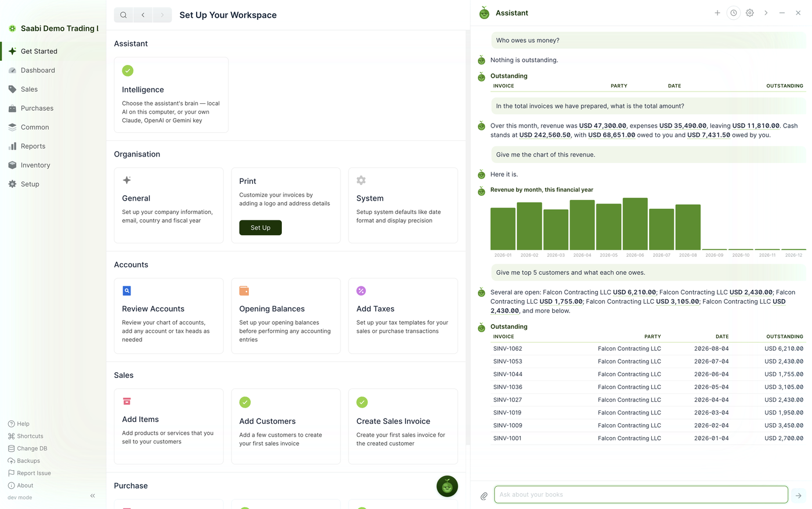Open the Purchases sidebar section
Screen dimensions: 812x509
[x=53, y=108]
